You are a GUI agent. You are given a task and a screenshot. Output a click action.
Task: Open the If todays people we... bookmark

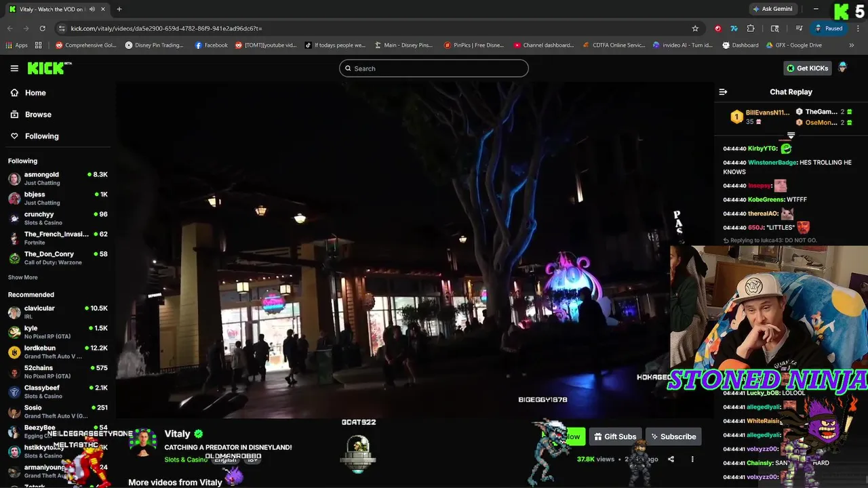(x=335, y=45)
